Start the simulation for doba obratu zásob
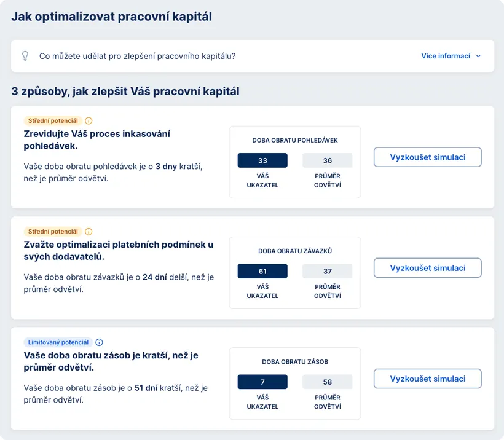 point(427,379)
